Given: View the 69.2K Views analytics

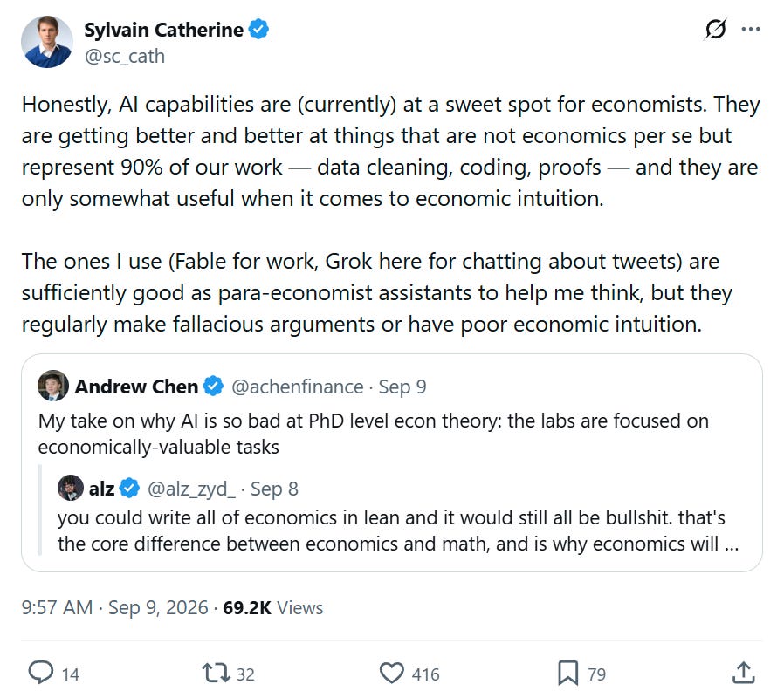Looking at the screenshot, I should 273,607.
